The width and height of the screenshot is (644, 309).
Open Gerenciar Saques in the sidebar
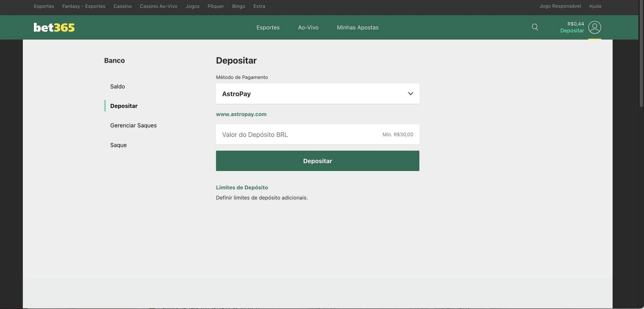(133, 125)
